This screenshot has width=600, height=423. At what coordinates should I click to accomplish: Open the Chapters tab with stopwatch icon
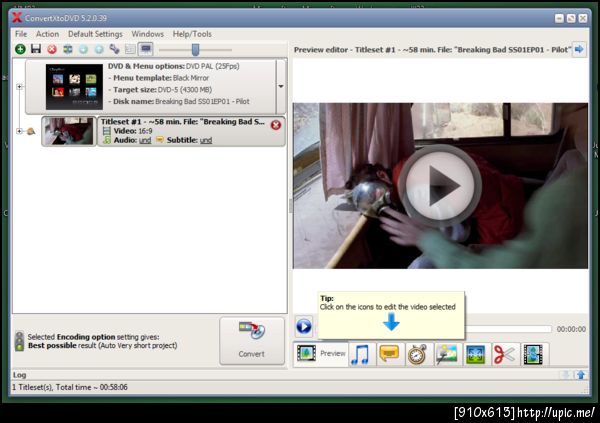(x=417, y=354)
